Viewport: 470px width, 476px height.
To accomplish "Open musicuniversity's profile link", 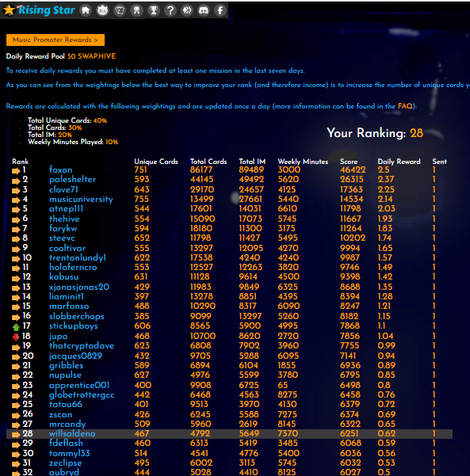I will (81, 199).
